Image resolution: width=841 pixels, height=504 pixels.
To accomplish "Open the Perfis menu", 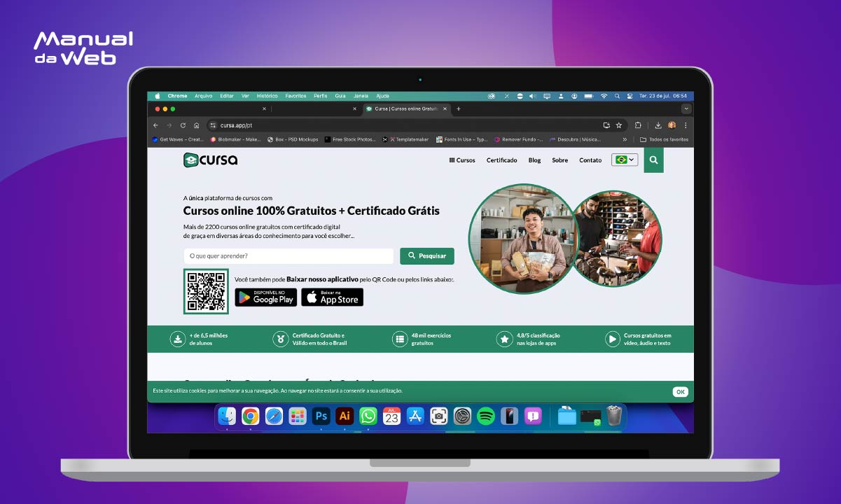I will pyautogui.click(x=320, y=96).
